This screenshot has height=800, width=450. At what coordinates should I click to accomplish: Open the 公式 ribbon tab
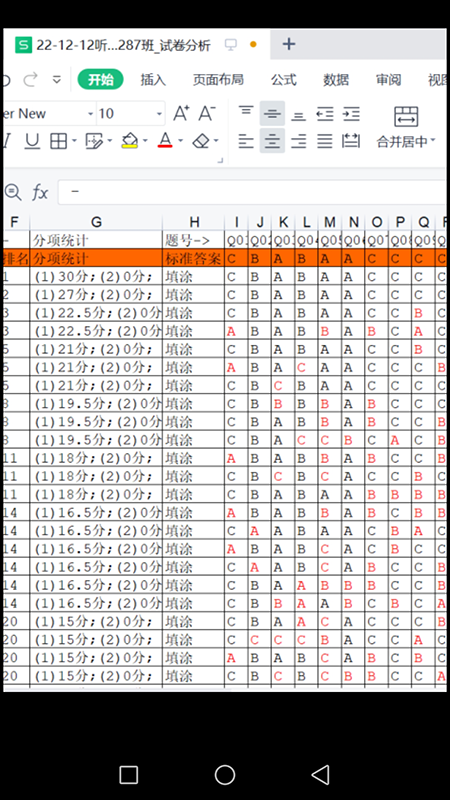click(x=284, y=80)
